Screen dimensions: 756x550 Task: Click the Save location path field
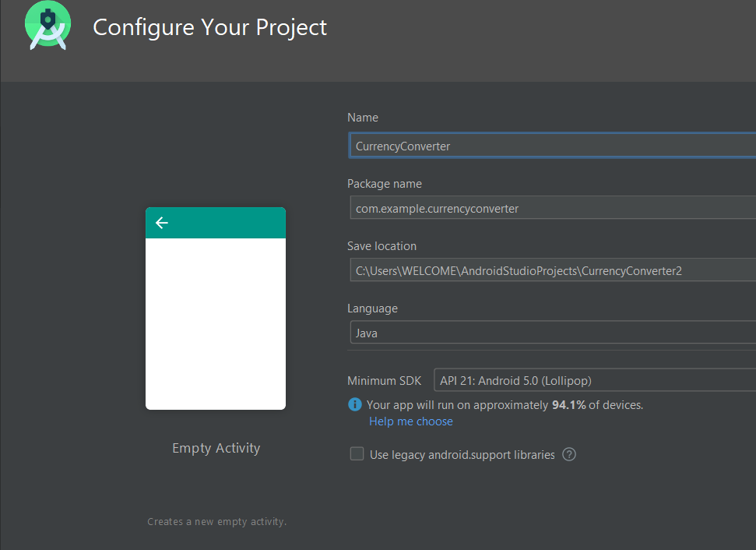point(545,270)
